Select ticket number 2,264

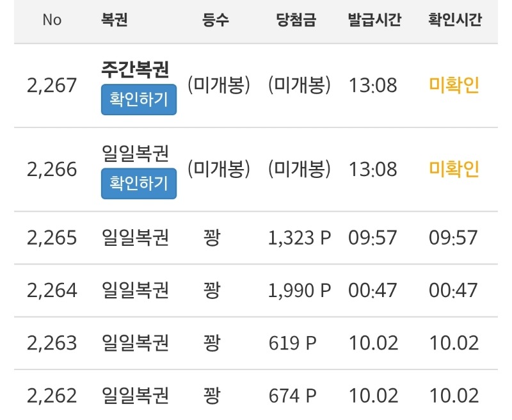pos(52,290)
